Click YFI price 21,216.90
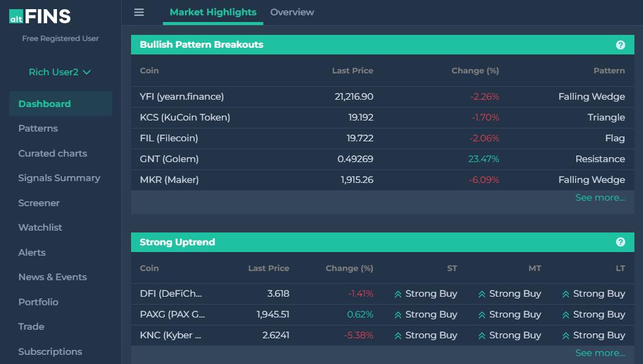The height and width of the screenshot is (364, 643). click(x=354, y=97)
